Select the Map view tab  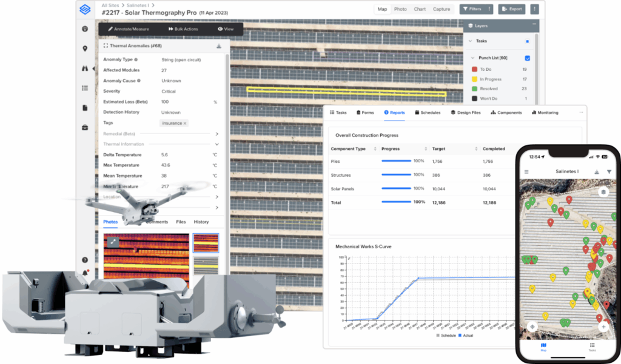pyautogui.click(x=382, y=9)
